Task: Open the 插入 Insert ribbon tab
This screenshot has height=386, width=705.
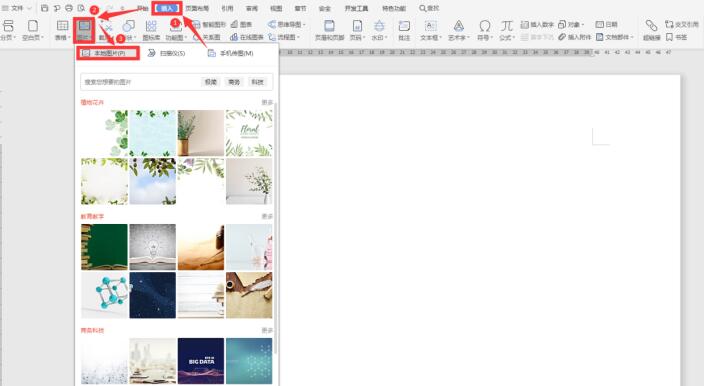Action: point(167,8)
